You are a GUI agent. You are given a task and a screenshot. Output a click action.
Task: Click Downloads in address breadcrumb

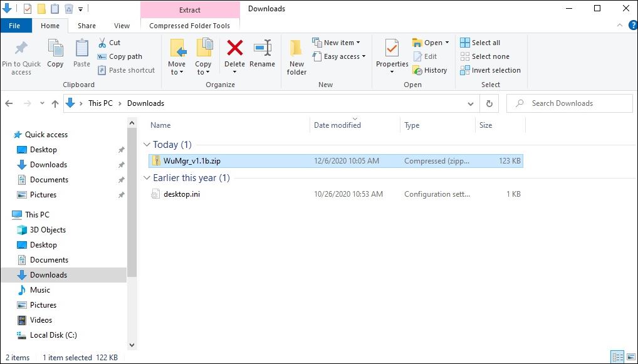tap(145, 103)
